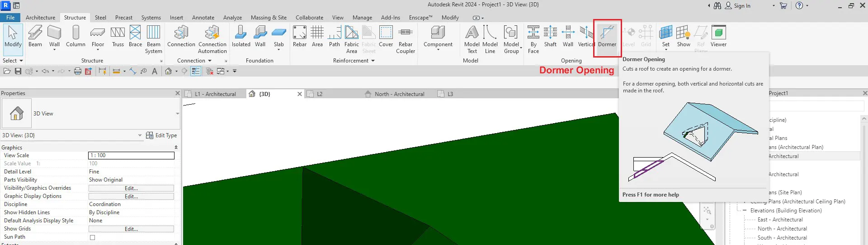Viewport: 868px width, 245px height.
Task: Select the Beam System tool
Action: pyautogui.click(x=153, y=39)
